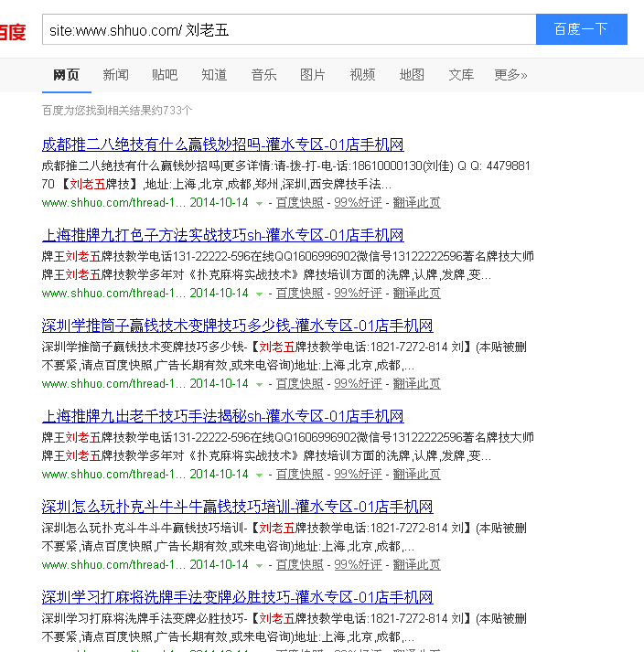Open 百度快照 for 上海推牌九打色子 result
The width and height of the screenshot is (644, 652).
[x=299, y=294]
